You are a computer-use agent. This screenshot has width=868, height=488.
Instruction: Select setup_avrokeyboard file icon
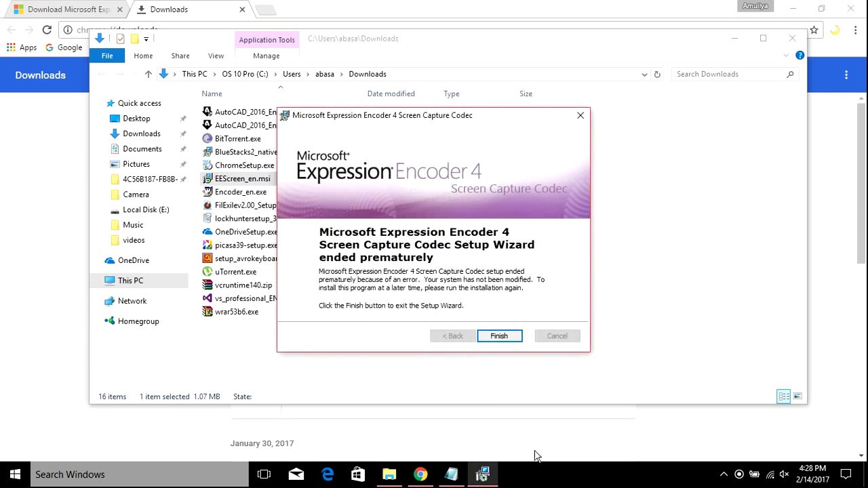208,258
